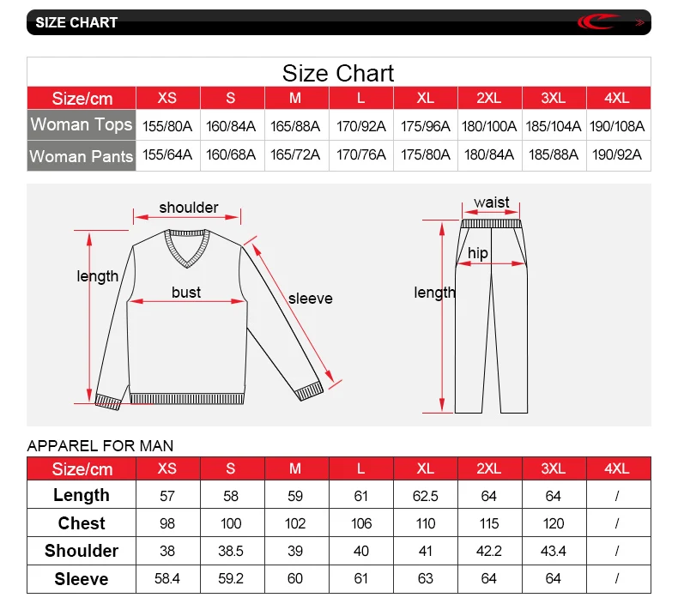Click the M Length value 59
This screenshot has width=678, height=616.
pos(295,496)
